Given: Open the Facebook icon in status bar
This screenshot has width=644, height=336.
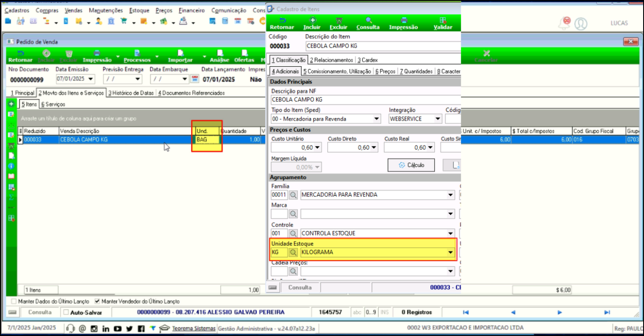Looking at the screenshot, I should 141,328.
